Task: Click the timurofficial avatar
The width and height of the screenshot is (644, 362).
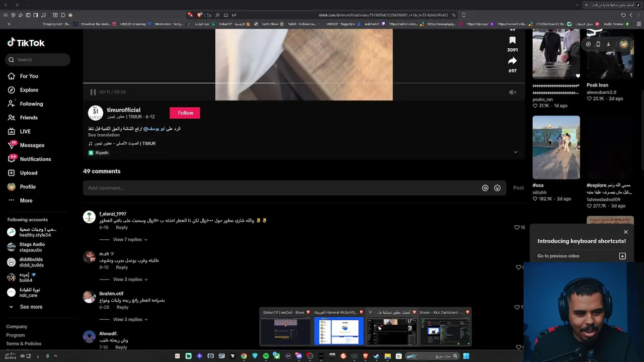Action: coord(96,113)
